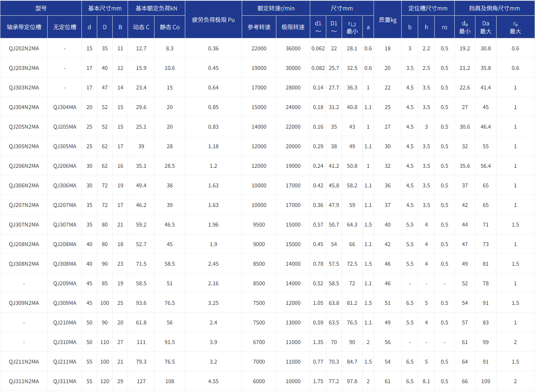Image resolution: width=535 pixels, height=392 pixels.
Task: Click the 静态 Co subheader
Action: (x=169, y=27)
